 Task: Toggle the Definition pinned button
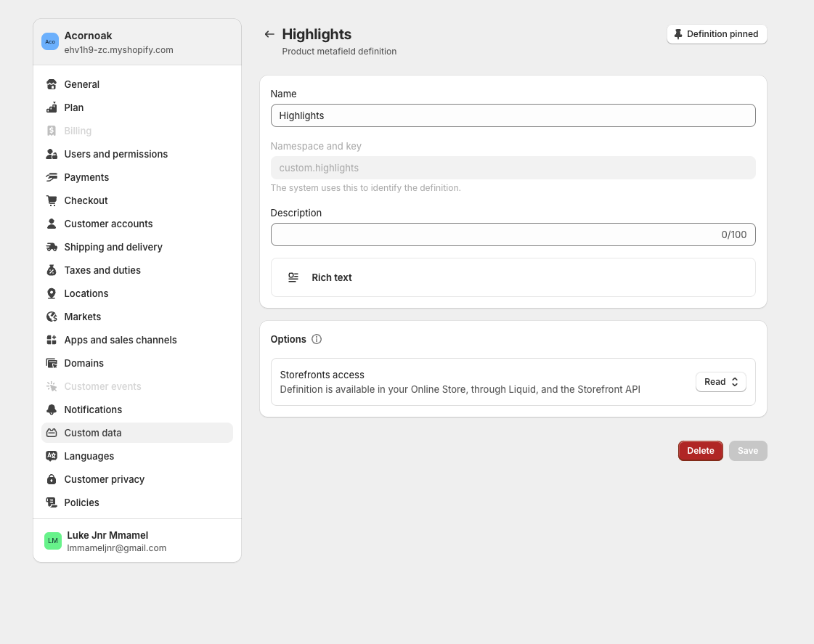tap(717, 34)
